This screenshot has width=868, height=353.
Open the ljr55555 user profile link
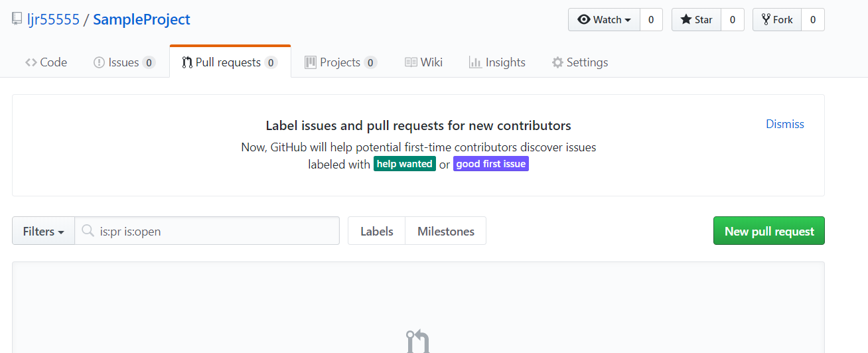coord(52,19)
